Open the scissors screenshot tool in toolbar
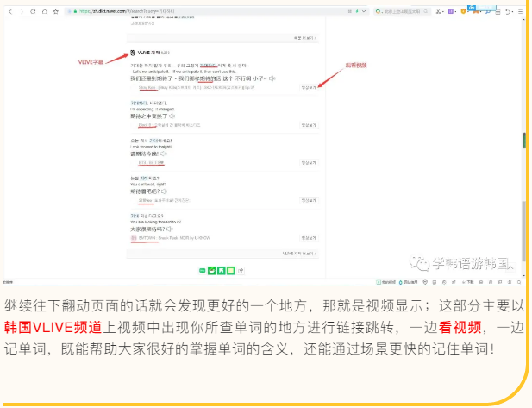Image resolution: width=532 pixels, height=408 pixels. (439, 11)
